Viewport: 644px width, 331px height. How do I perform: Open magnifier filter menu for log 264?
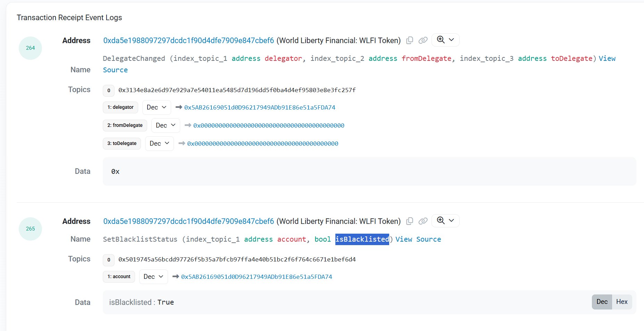click(x=445, y=40)
